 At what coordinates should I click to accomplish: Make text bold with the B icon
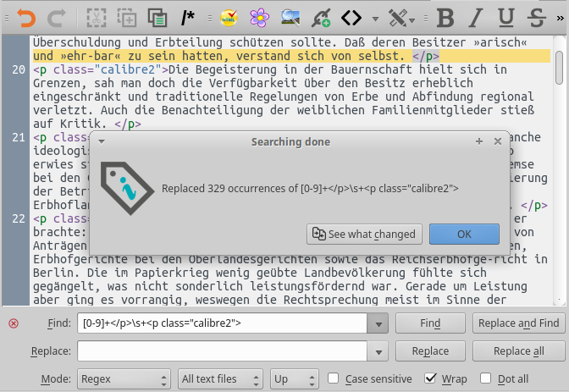(x=445, y=18)
